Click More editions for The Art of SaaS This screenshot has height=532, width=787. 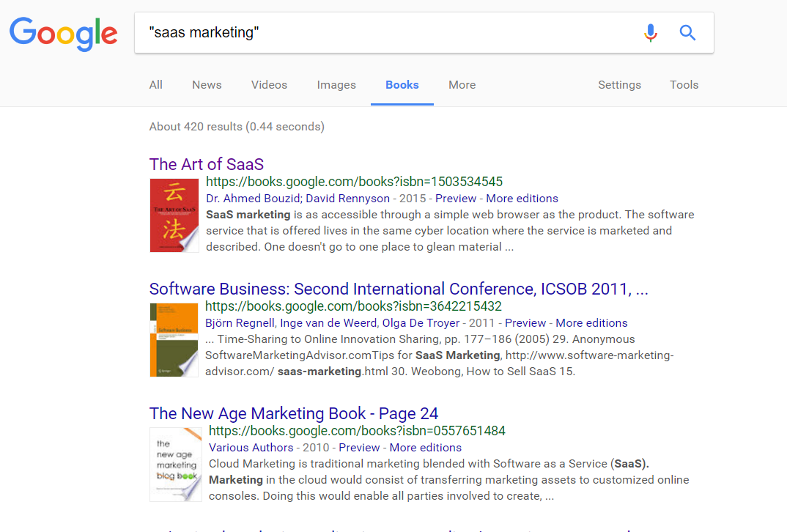click(522, 199)
